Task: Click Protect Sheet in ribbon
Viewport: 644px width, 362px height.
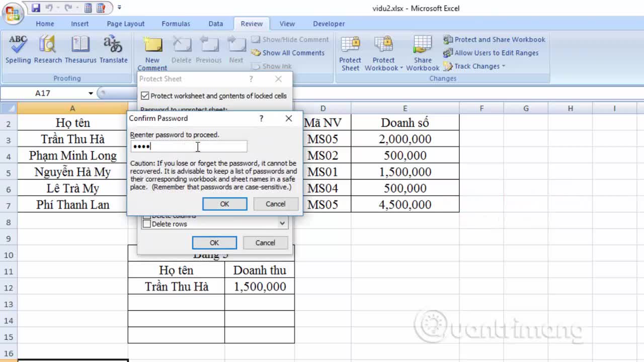Action: pyautogui.click(x=350, y=53)
